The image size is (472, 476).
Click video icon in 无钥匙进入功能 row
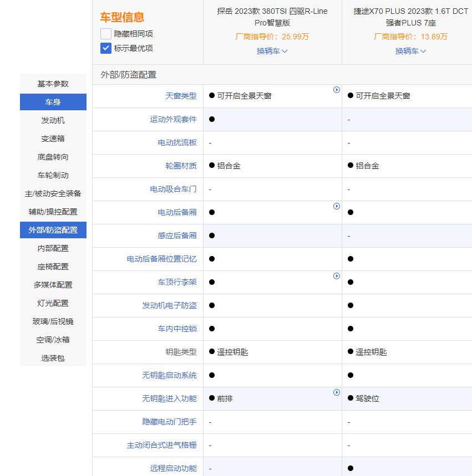coord(336,392)
